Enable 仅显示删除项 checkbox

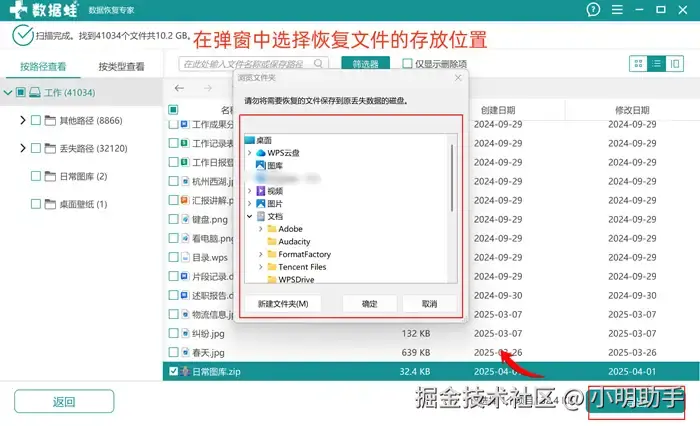click(x=407, y=63)
